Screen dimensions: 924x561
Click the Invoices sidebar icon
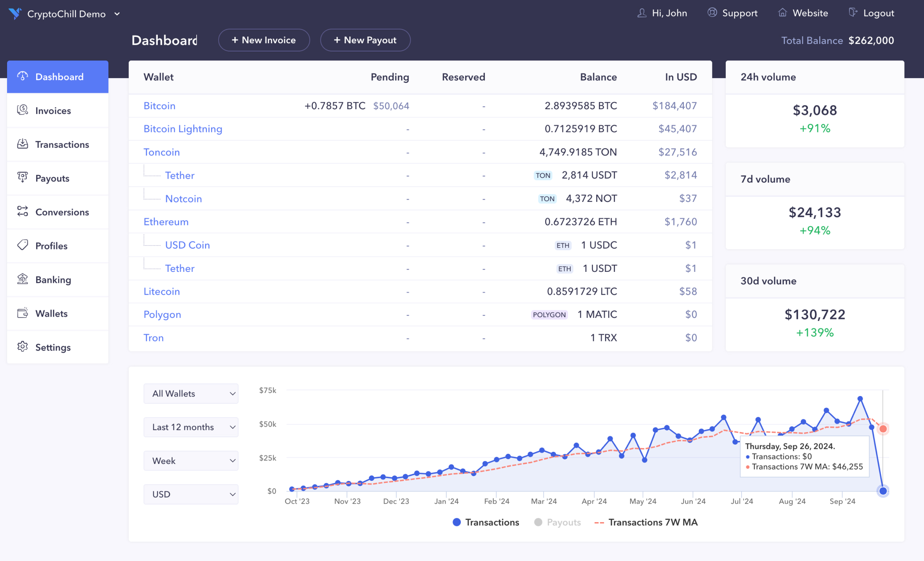[x=22, y=110]
